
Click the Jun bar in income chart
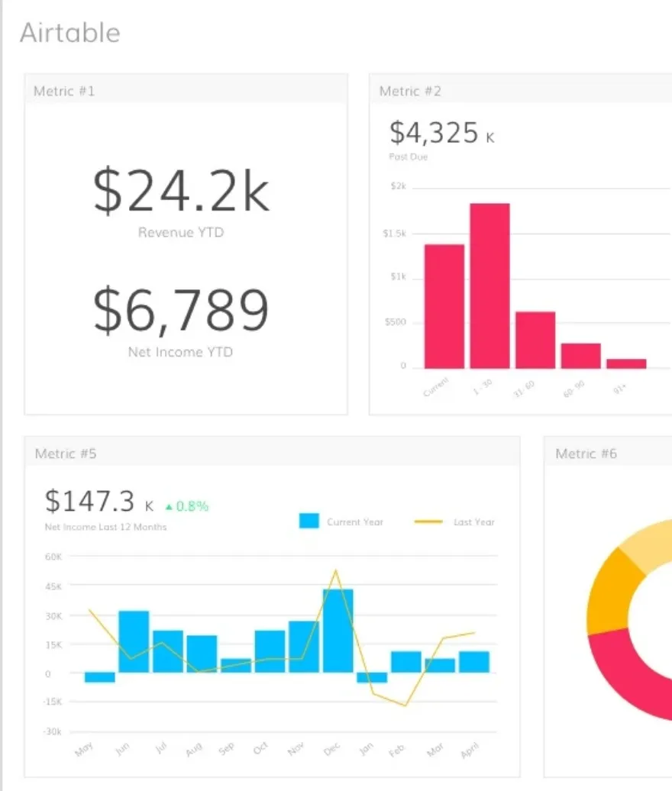coord(134,641)
